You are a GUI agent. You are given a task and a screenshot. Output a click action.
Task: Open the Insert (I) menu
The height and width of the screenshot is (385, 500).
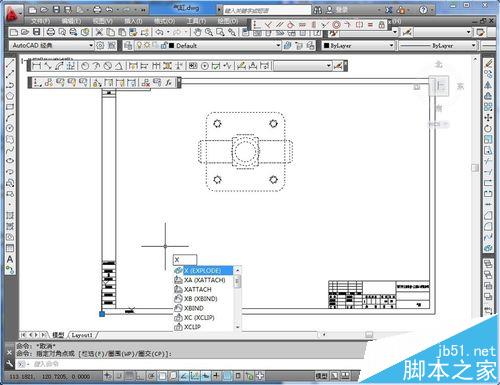click(x=133, y=21)
